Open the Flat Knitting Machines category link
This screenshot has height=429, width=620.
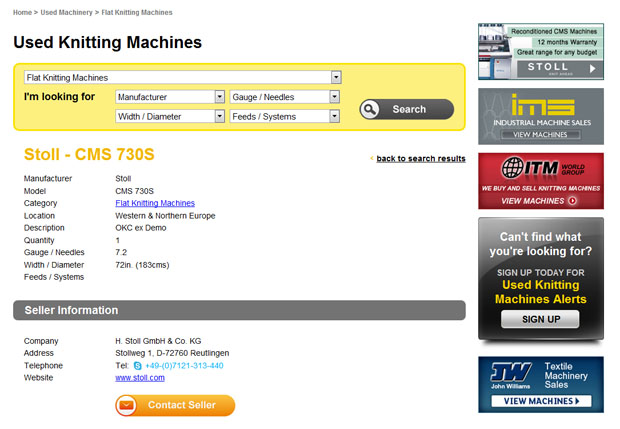click(155, 203)
